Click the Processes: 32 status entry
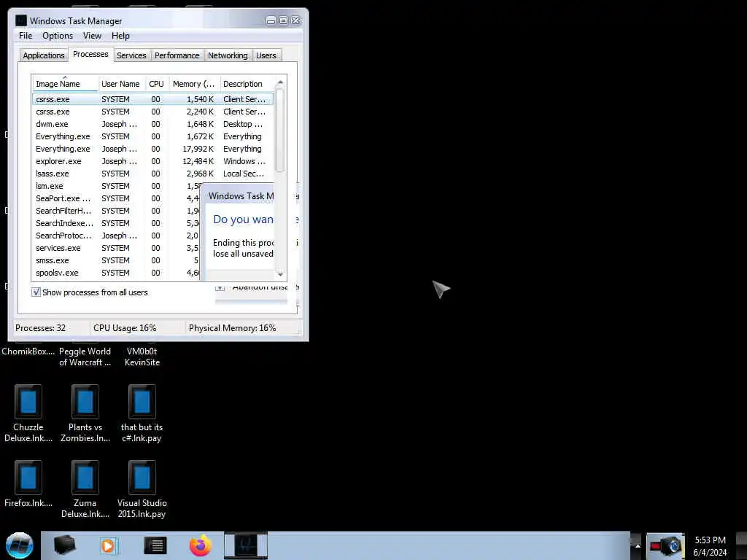Viewport: 747px width, 560px height. point(41,327)
